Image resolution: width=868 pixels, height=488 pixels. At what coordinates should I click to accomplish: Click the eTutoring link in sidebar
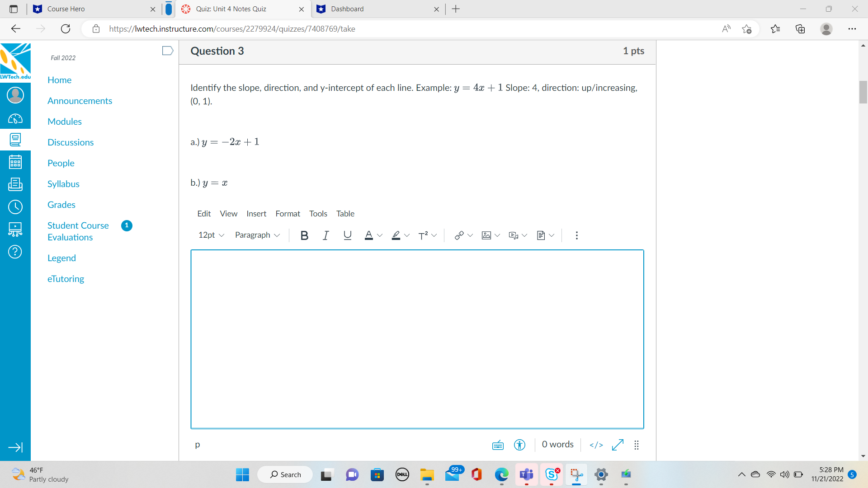coord(66,279)
